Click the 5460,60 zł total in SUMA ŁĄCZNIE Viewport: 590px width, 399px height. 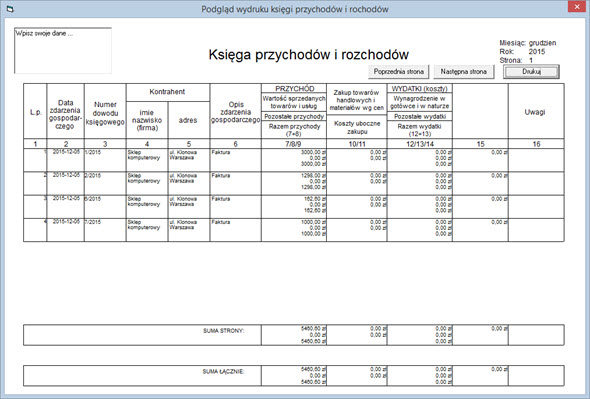[313, 369]
